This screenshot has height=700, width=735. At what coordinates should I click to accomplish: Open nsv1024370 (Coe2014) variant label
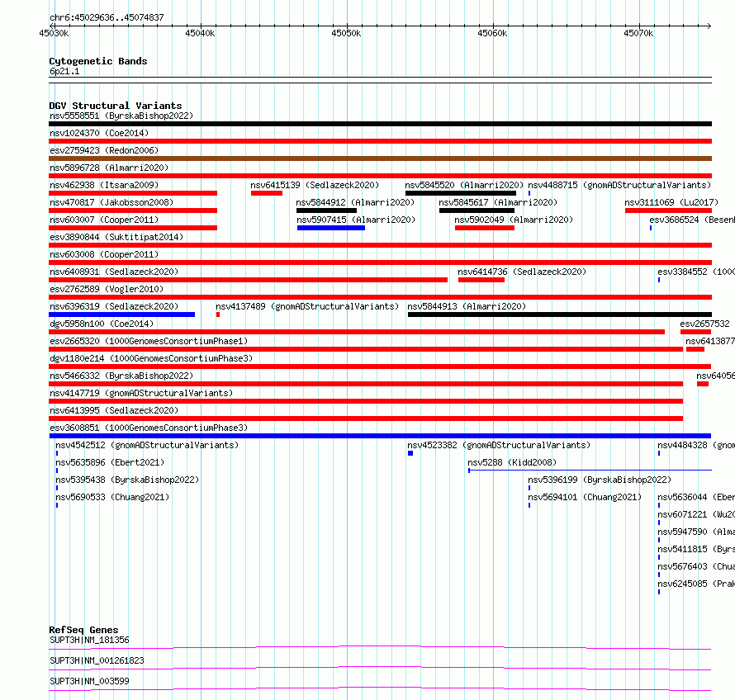[99, 133]
